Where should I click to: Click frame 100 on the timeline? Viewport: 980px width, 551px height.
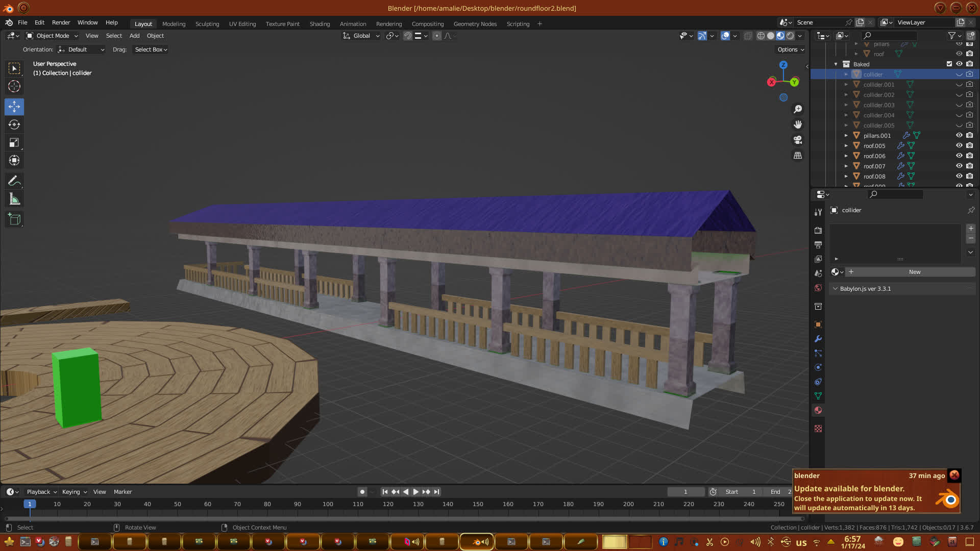pyautogui.click(x=328, y=504)
